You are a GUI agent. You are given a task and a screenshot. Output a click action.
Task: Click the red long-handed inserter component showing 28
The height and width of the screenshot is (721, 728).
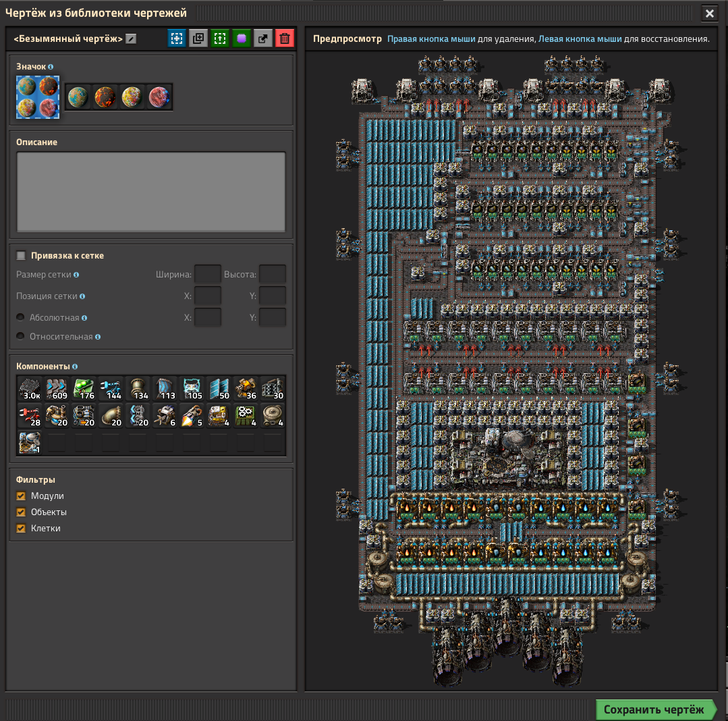tap(30, 416)
